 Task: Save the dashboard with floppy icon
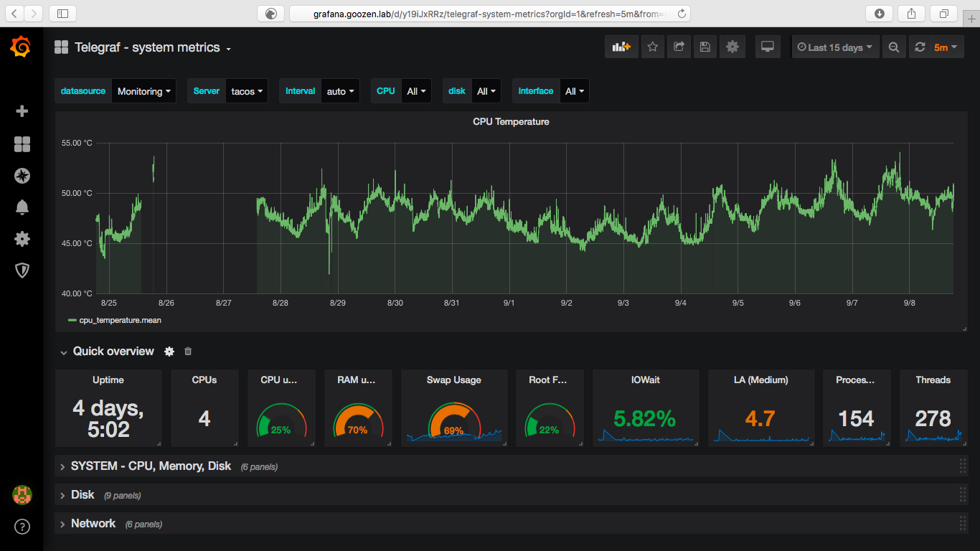pyautogui.click(x=705, y=47)
